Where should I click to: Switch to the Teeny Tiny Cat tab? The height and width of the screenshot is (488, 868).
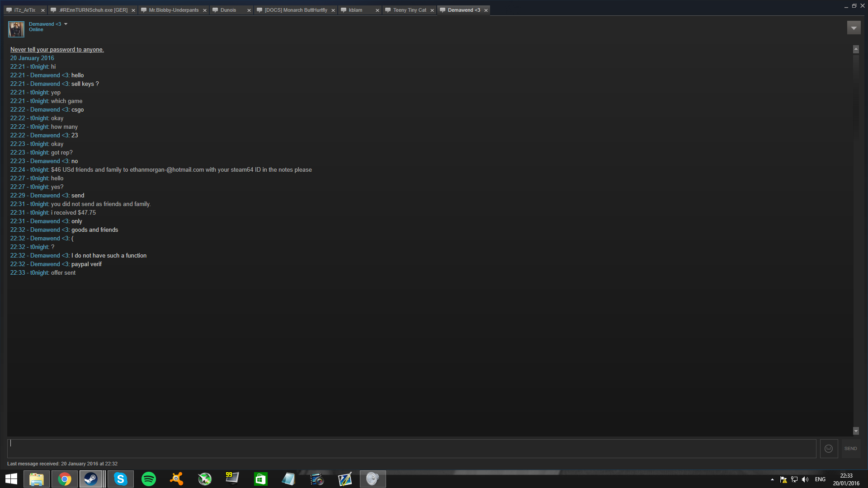(x=409, y=10)
